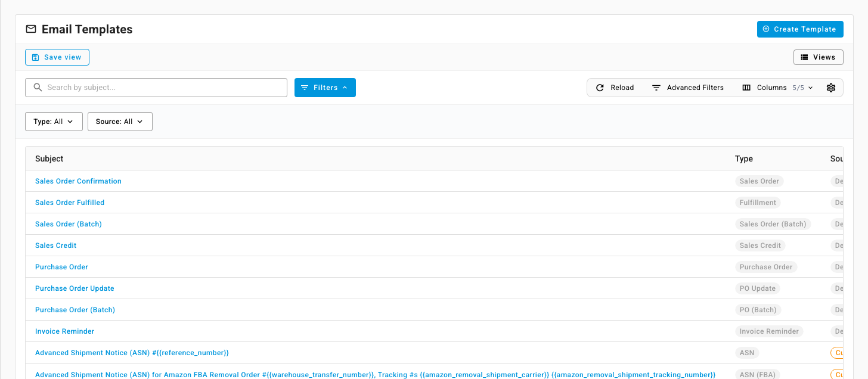Open Advanced Filters
The height and width of the screenshot is (379, 868).
[688, 88]
